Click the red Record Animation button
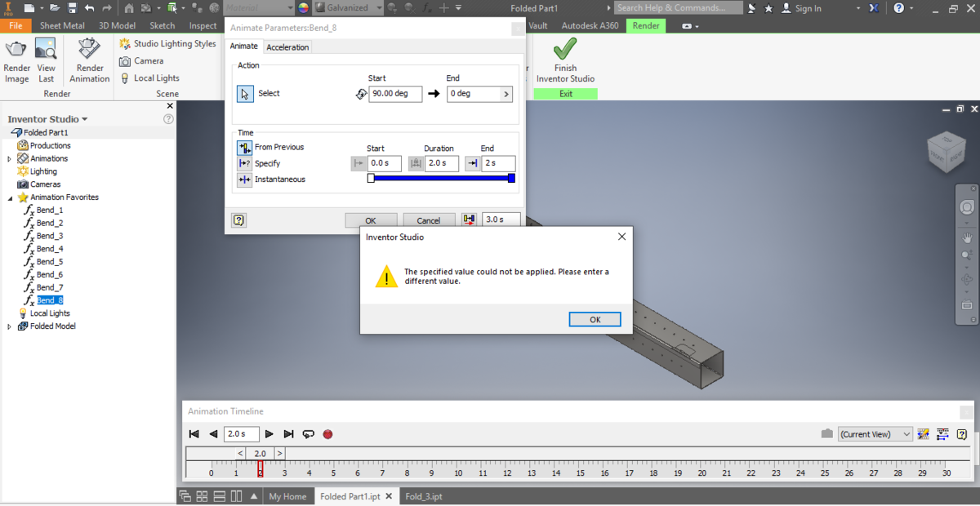 [327, 434]
